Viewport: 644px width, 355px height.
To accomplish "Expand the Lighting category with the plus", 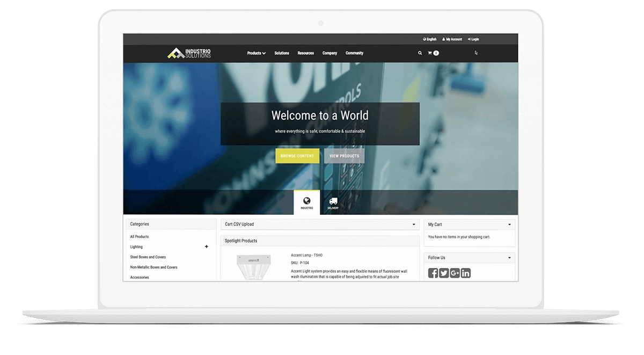I will 207,247.
